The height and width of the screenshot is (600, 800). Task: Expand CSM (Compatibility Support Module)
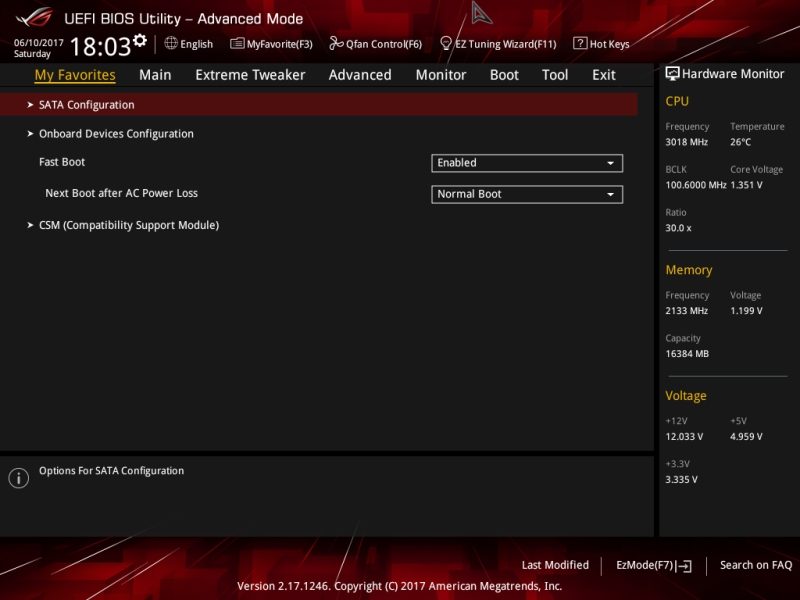tap(123, 225)
